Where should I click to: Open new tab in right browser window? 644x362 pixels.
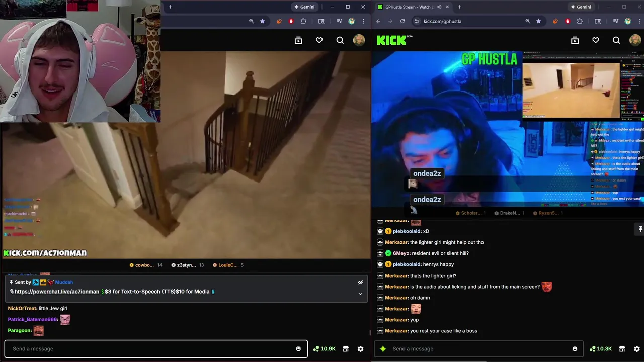pos(459,7)
